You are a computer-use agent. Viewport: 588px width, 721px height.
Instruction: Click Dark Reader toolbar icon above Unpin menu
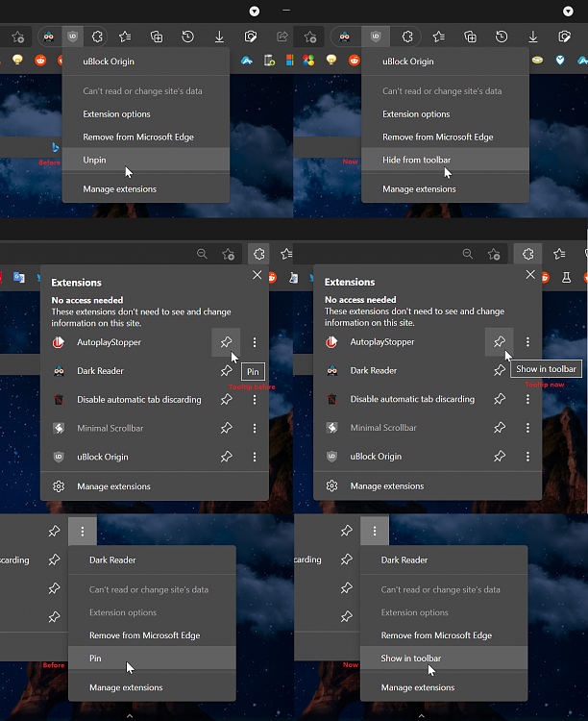tap(49, 37)
